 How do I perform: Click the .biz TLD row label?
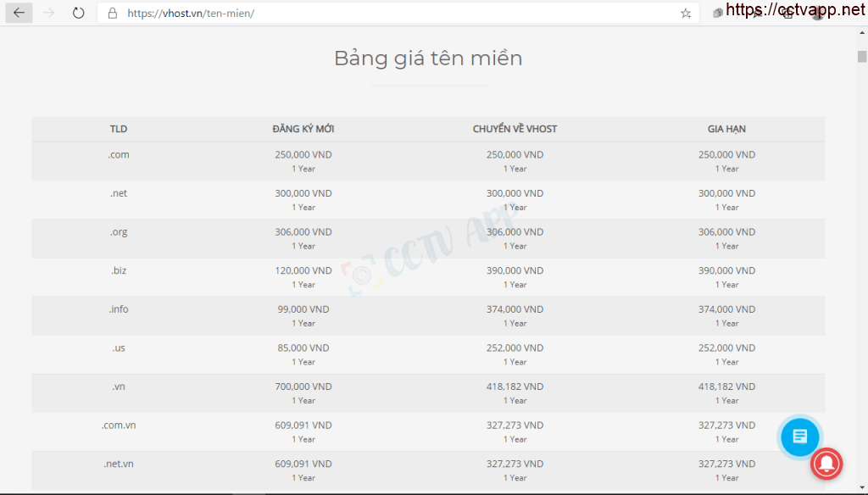[x=119, y=271]
